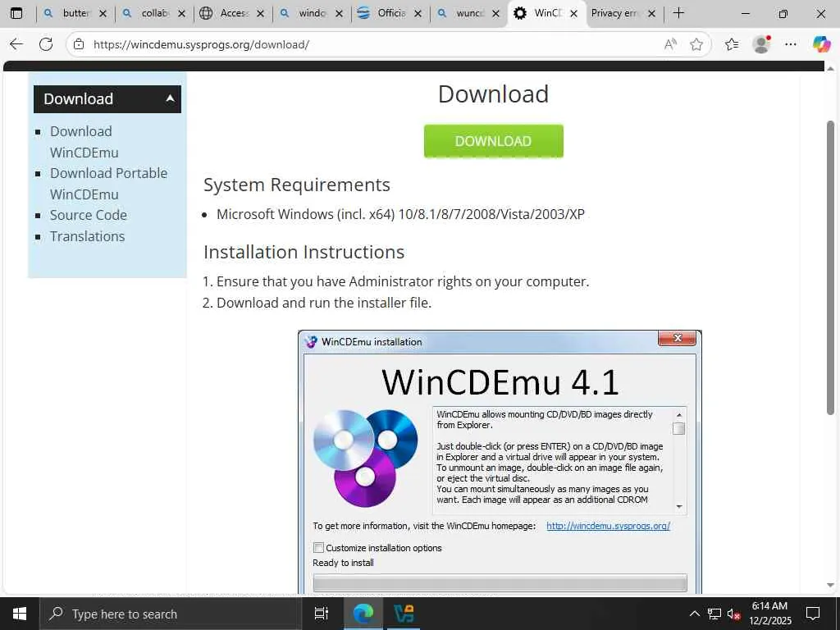Close the active WinCDEmu tab

coord(573,13)
